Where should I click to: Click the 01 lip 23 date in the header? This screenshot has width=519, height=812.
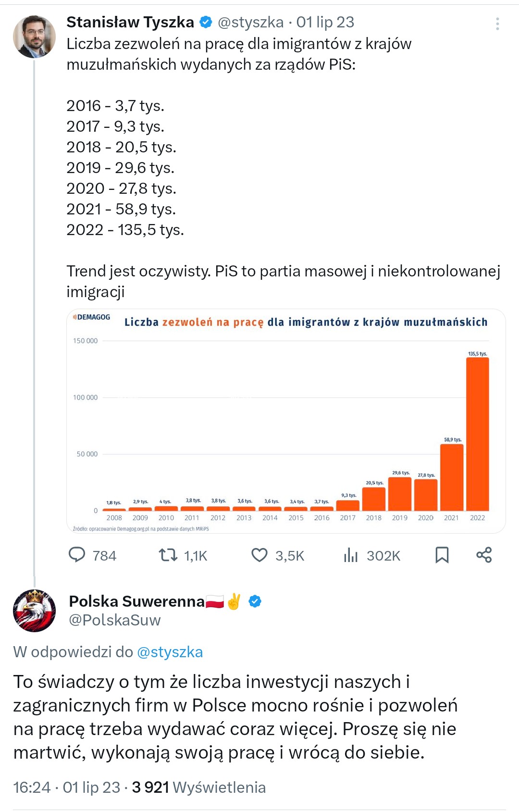(325, 22)
